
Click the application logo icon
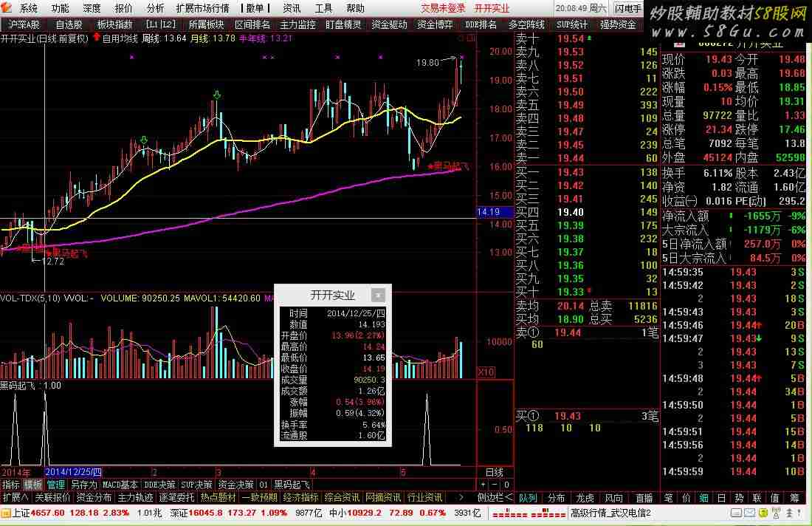coord(6,7)
